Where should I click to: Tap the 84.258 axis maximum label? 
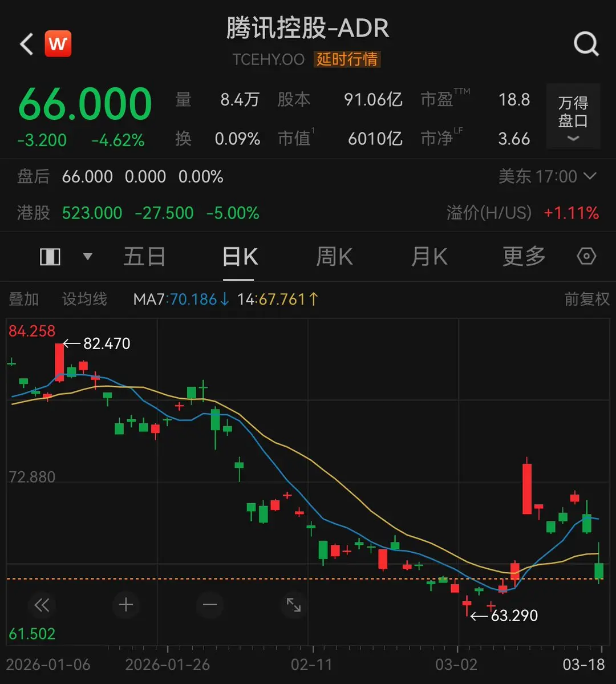click(32, 331)
